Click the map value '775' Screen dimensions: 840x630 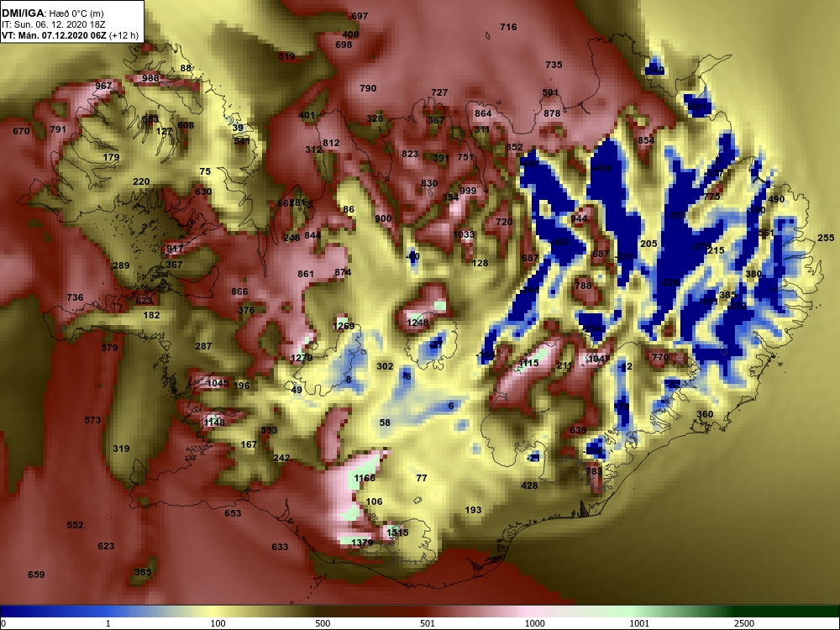[x=712, y=197]
